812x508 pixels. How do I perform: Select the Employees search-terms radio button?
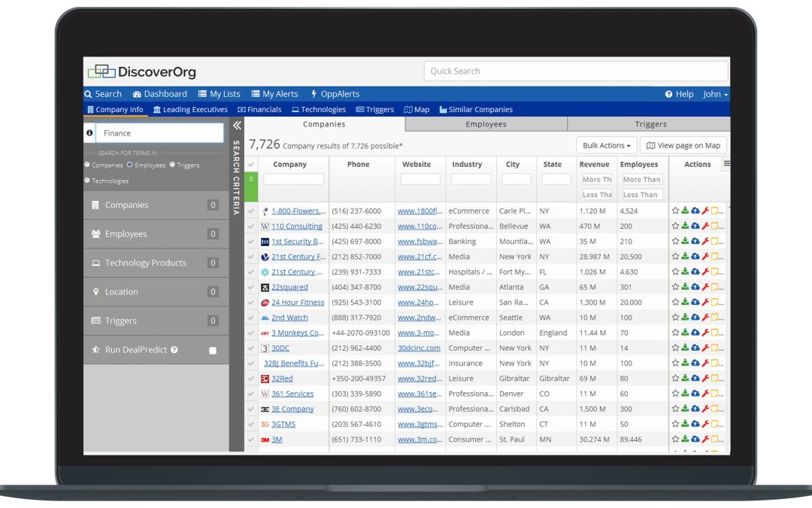pos(129,164)
